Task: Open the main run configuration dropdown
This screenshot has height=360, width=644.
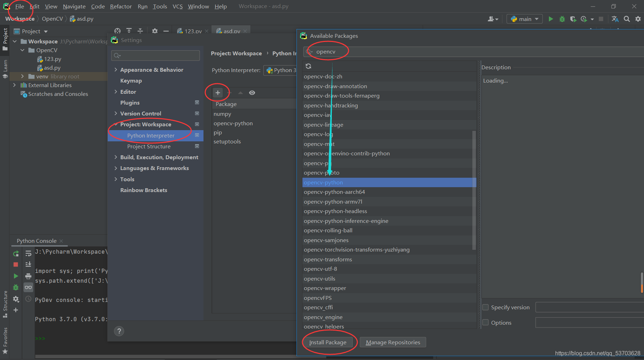Action: 524,19
